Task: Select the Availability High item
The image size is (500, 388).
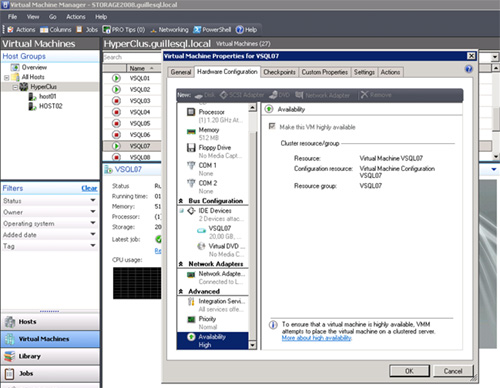Action: [x=213, y=341]
